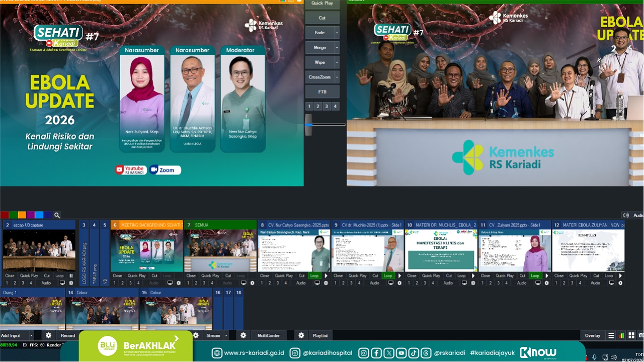The width and height of the screenshot is (644, 362).
Task: Open the audio mixer speaker icon
Action: tap(625, 215)
